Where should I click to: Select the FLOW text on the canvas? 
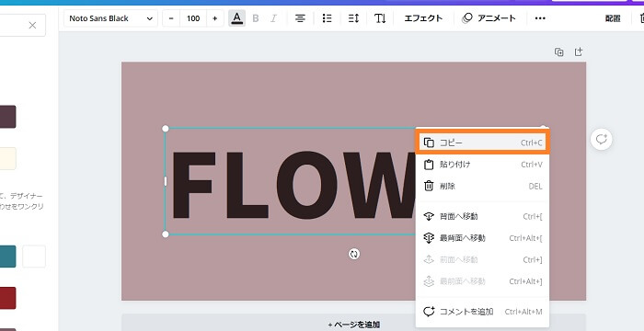point(293,185)
